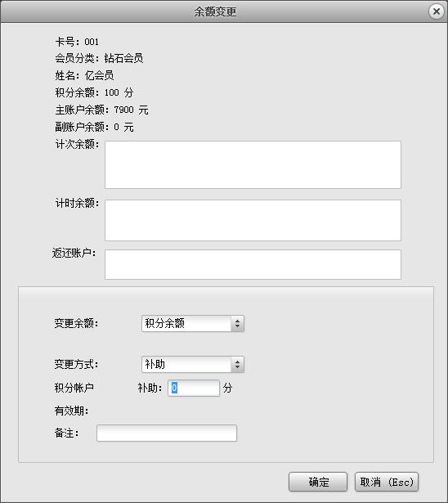This screenshot has width=448, height=503.
Task: Click the 副账户余额: 0 元 text
Action: [x=94, y=128]
